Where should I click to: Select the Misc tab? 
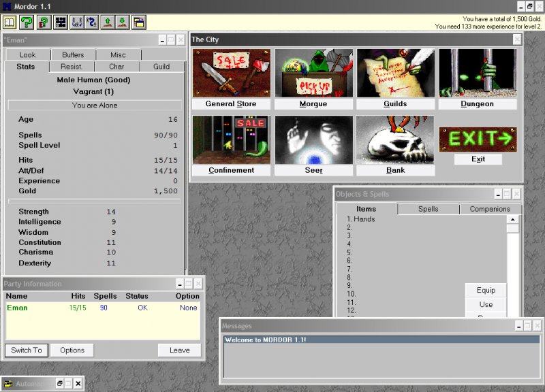tap(118, 55)
